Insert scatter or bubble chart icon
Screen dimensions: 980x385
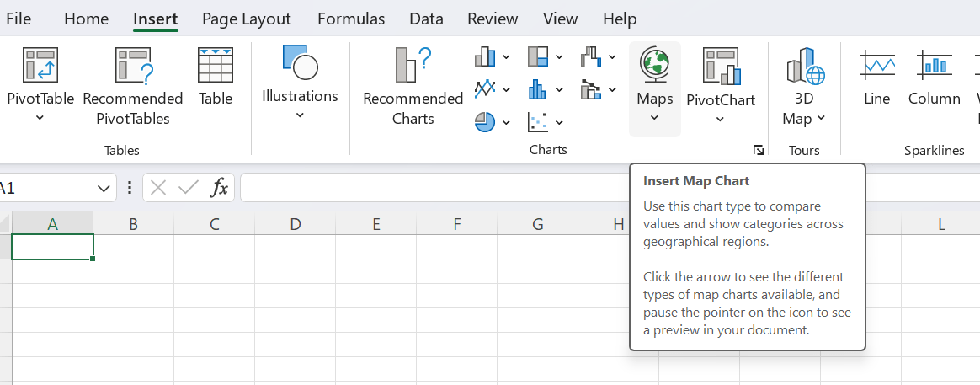point(538,122)
